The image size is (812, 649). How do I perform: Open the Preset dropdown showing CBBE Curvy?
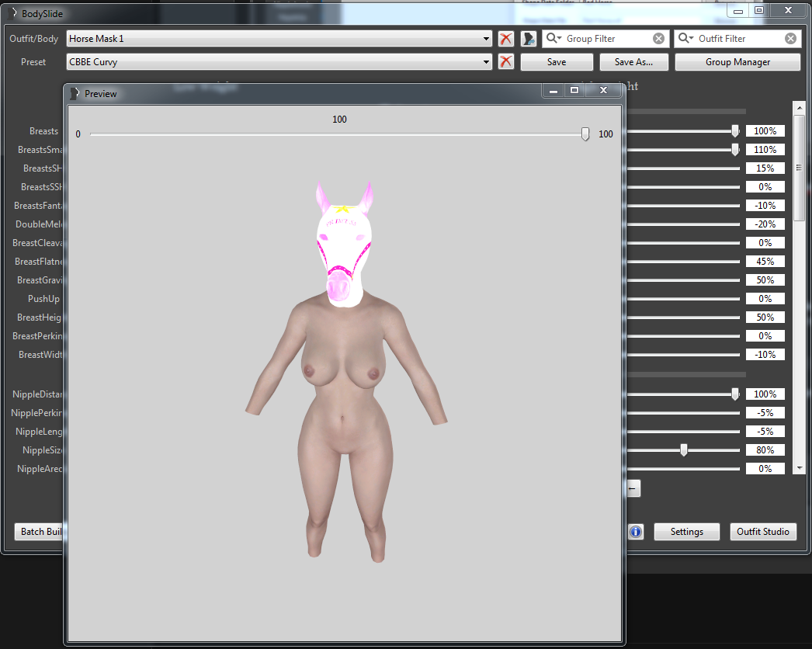(x=279, y=61)
